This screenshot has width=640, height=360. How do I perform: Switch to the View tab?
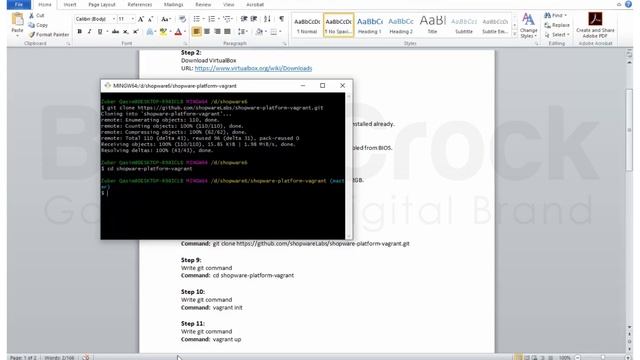pos(229,4)
